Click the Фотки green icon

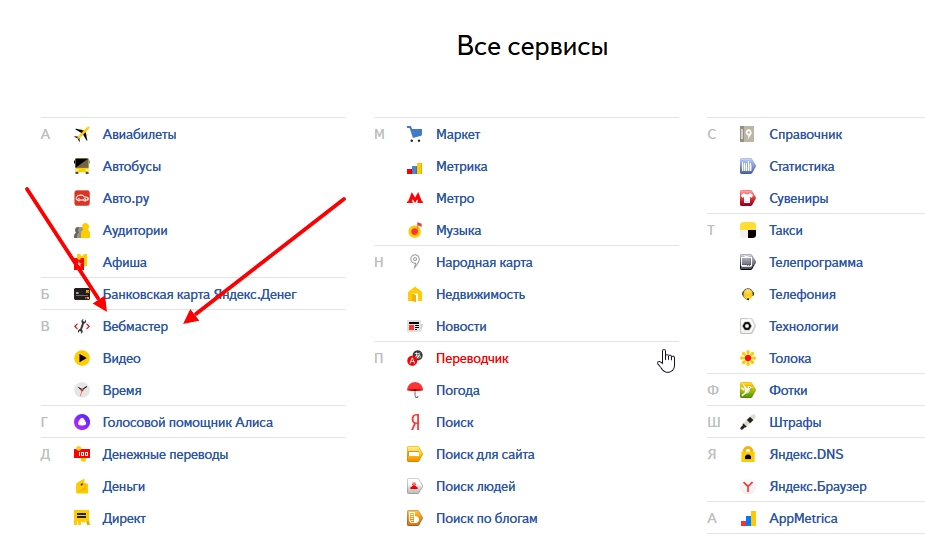(747, 390)
